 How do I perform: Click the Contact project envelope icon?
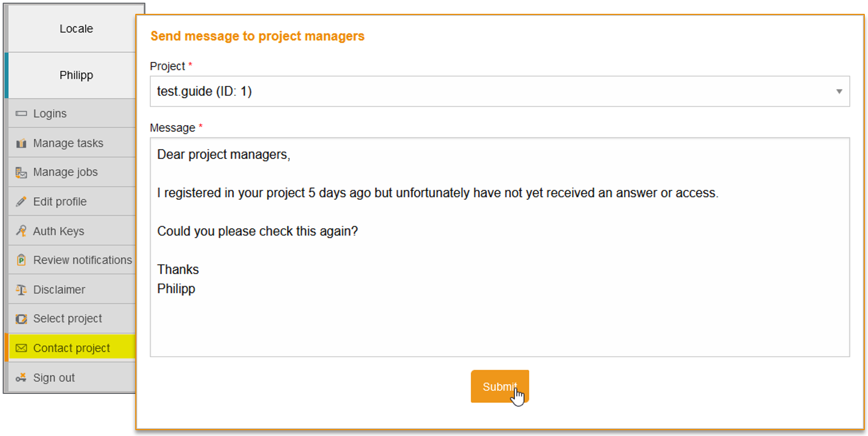coord(21,348)
